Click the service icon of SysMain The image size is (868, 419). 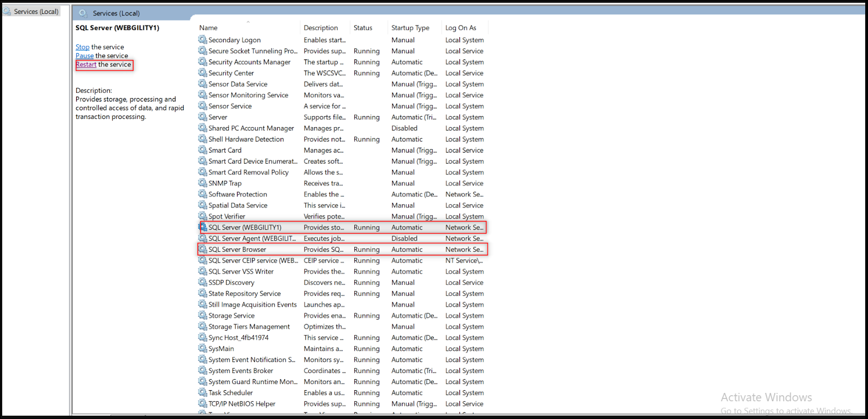[203, 349]
